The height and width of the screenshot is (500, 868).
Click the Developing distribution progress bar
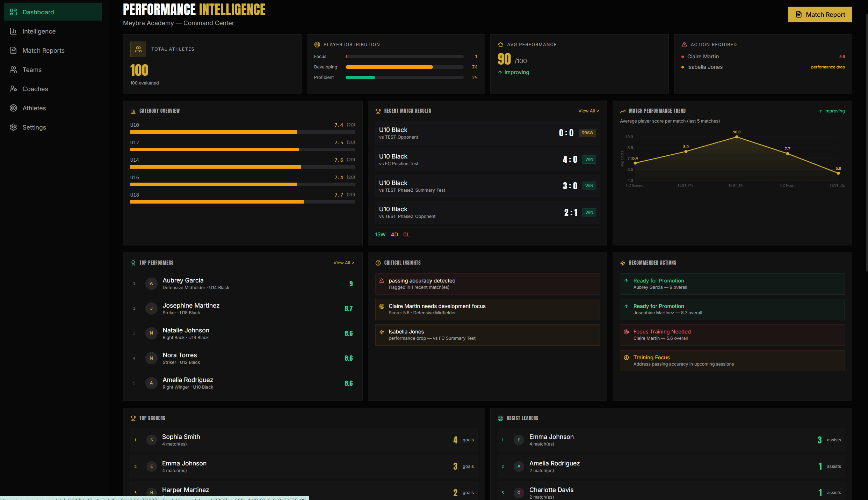pos(405,67)
